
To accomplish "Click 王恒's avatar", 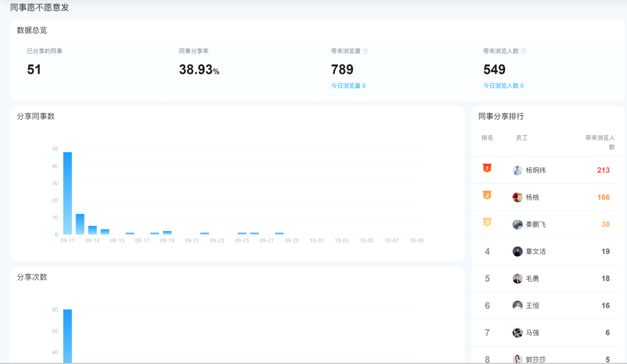I will (517, 305).
